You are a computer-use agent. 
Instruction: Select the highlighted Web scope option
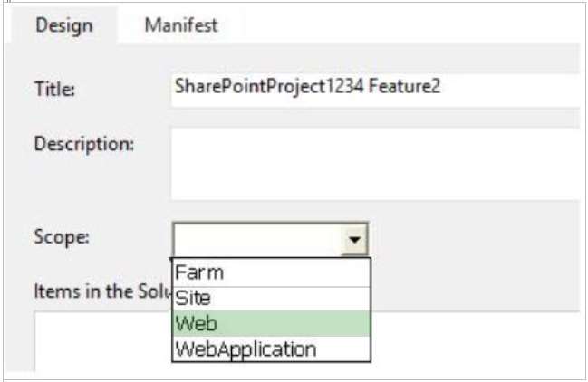(271, 323)
